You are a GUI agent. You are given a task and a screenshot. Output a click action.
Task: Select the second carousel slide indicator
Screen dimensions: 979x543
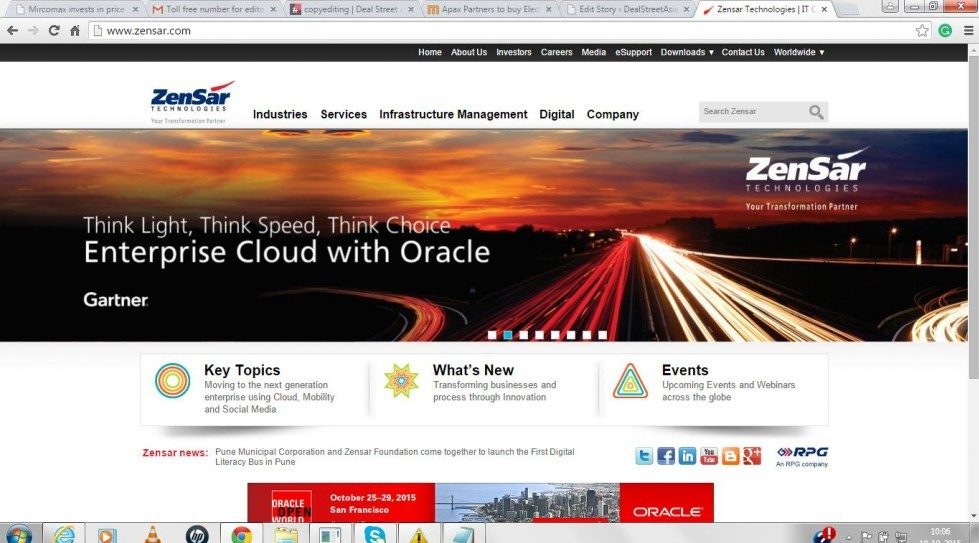coord(508,335)
